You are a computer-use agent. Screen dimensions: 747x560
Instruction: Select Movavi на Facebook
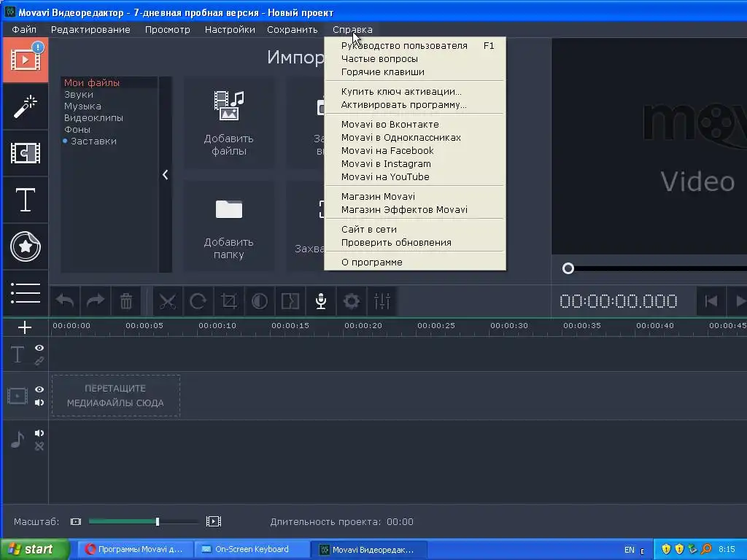click(x=415, y=150)
